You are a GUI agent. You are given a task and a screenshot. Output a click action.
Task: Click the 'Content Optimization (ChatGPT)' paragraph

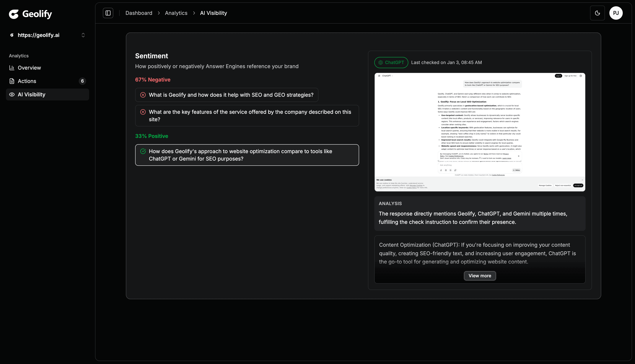[478, 253]
